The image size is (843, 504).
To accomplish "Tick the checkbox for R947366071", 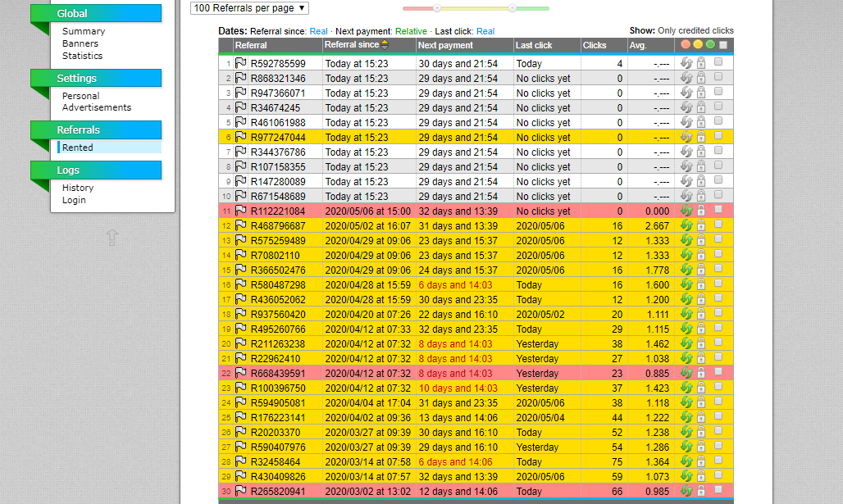I will point(718,91).
